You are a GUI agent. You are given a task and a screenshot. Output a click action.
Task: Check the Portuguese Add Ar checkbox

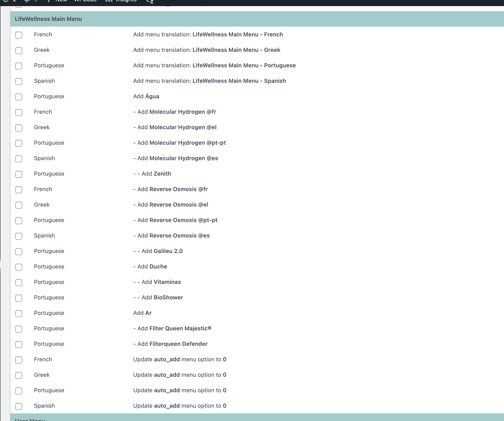19,313
